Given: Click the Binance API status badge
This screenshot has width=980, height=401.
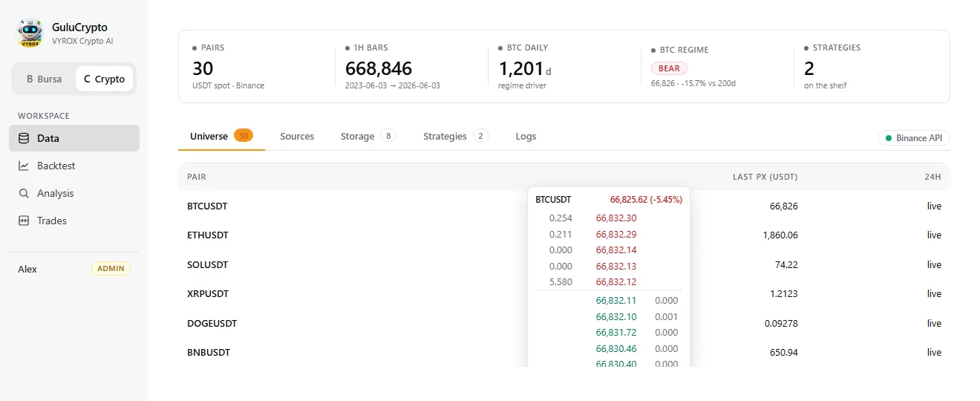Looking at the screenshot, I should pyautogui.click(x=914, y=138).
